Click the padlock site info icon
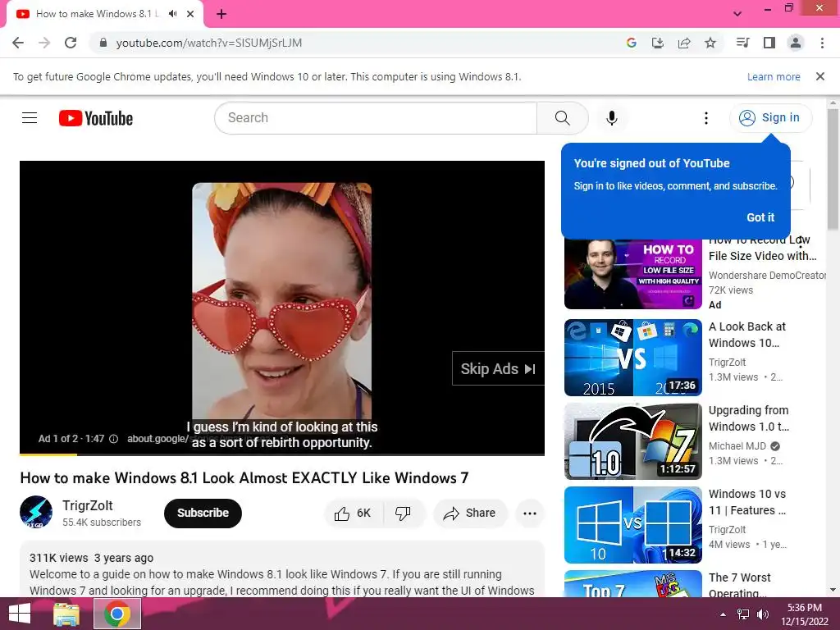 point(103,43)
